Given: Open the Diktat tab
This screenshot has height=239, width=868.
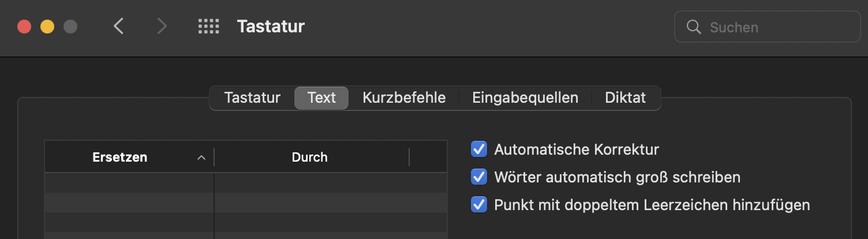Looking at the screenshot, I should click(625, 98).
